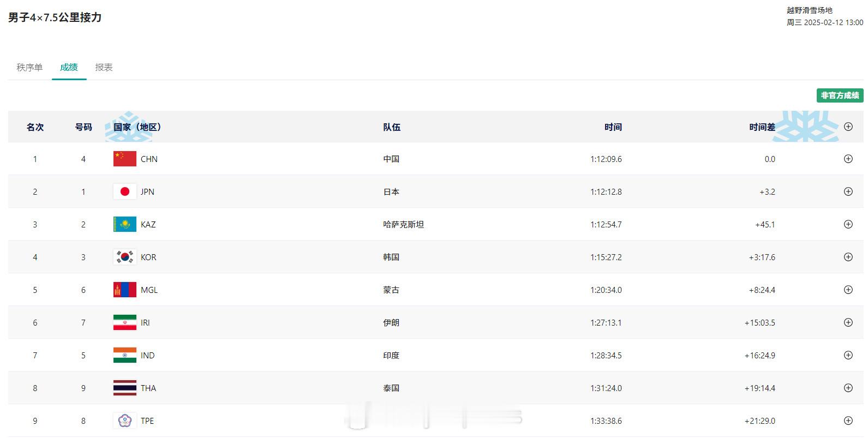Screen dimensions: 868x438
Task: Click the 非官方成绩 green badge
Action: click(x=840, y=95)
